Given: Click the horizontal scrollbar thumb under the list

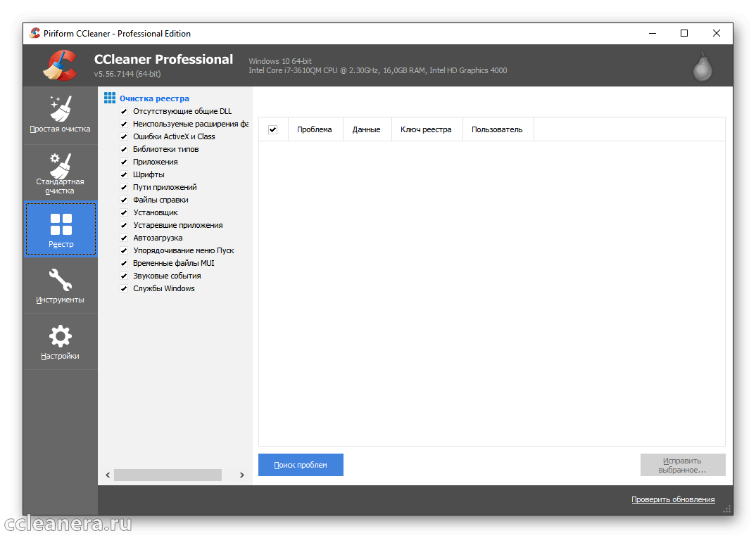Looking at the screenshot, I should point(168,475).
